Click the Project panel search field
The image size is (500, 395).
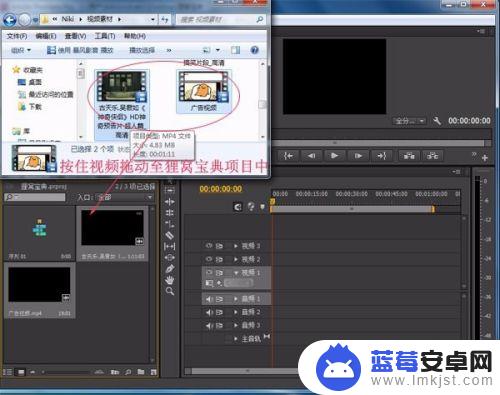35,197
